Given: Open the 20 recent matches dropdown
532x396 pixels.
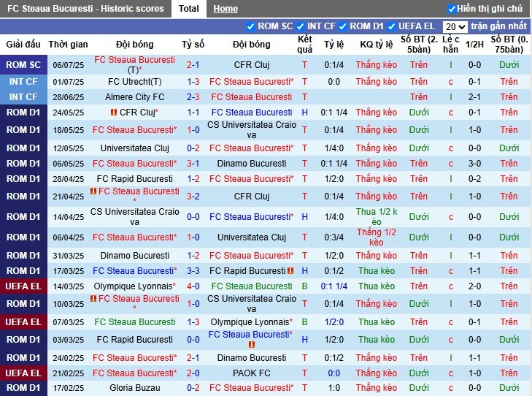Looking at the screenshot, I should point(455,26).
